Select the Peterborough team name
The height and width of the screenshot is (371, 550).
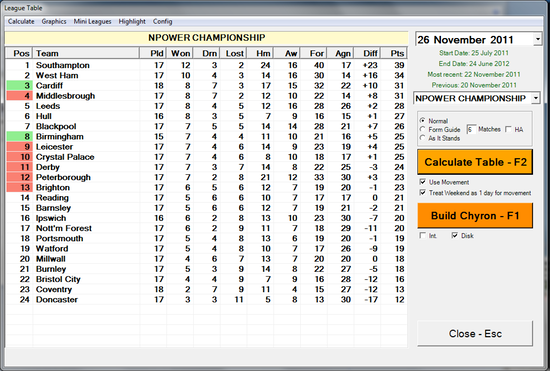(x=63, y=177)
